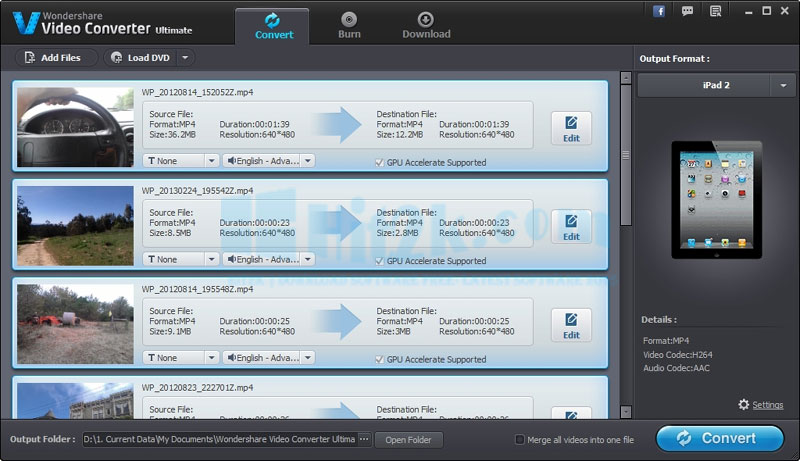This screenshot has height=461, width=800.
Task: Switch to the Convert tab
Action: coord(272,27)
